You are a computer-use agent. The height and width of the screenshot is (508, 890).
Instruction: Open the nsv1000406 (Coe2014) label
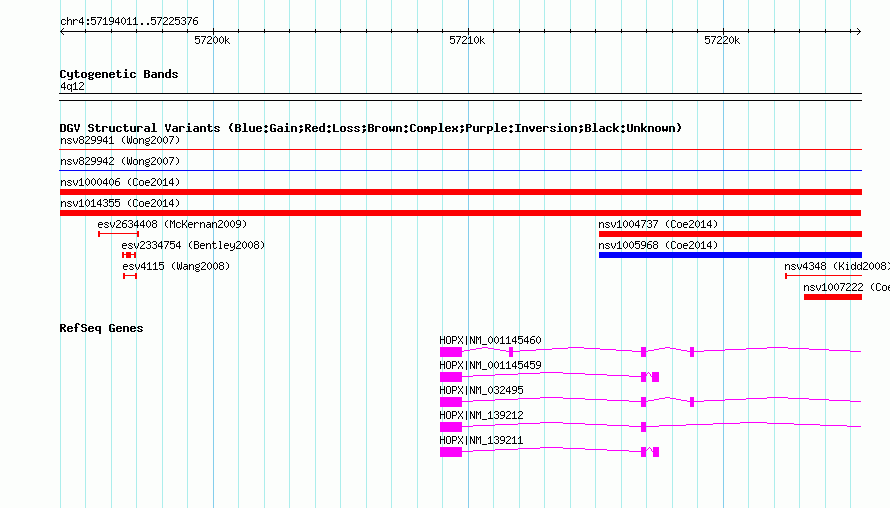coord(120,182)
